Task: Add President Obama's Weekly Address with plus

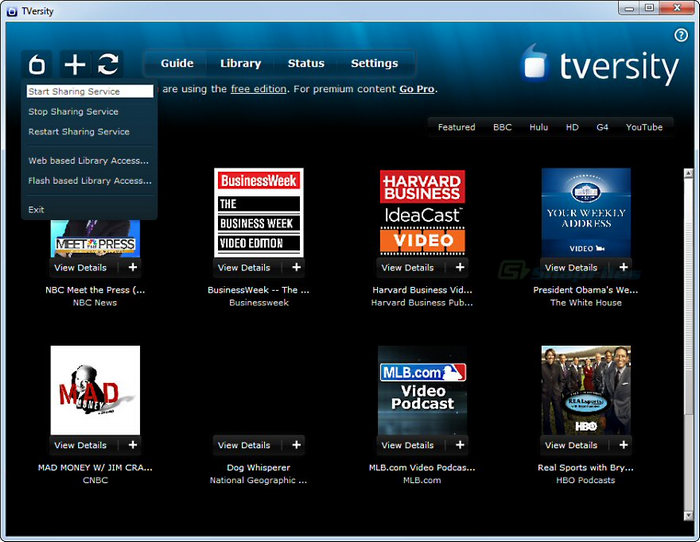Action: click(x=624, y=267)
